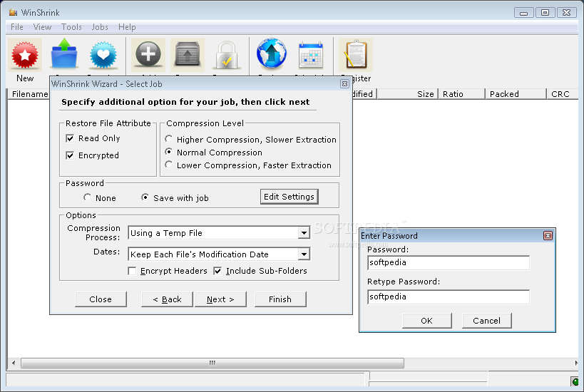Toggle the Encrypted attribute checkbox

(x=70, y=155)
